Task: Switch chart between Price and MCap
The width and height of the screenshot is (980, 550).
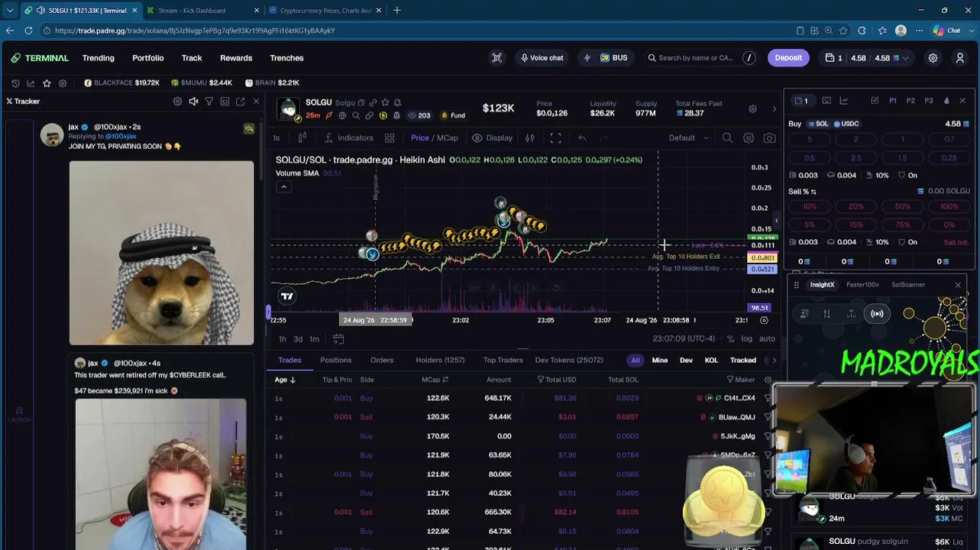Action: tap(435, 138)
